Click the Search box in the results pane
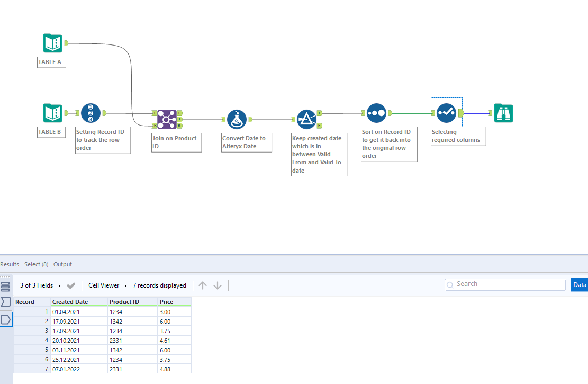 tap(504, 284)
